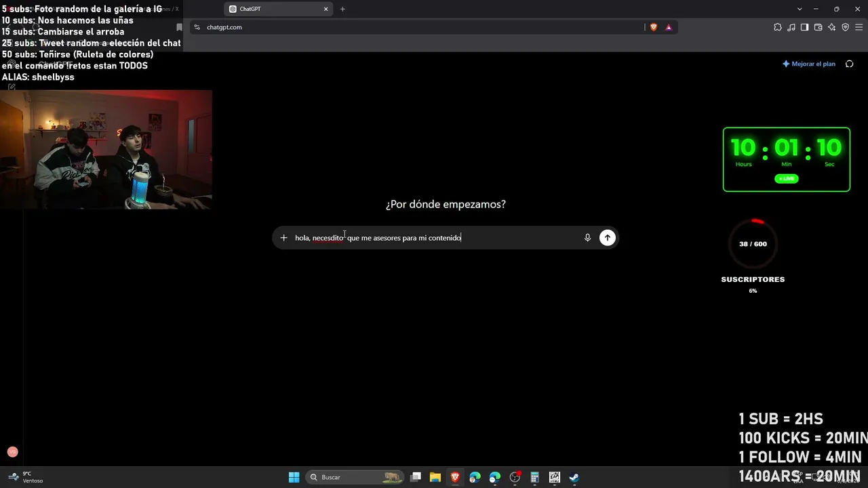The width and height of the screenshot is (868, 488).
Task: Open File Explorer from the taskbar
Action: click(x=435, y=477)
